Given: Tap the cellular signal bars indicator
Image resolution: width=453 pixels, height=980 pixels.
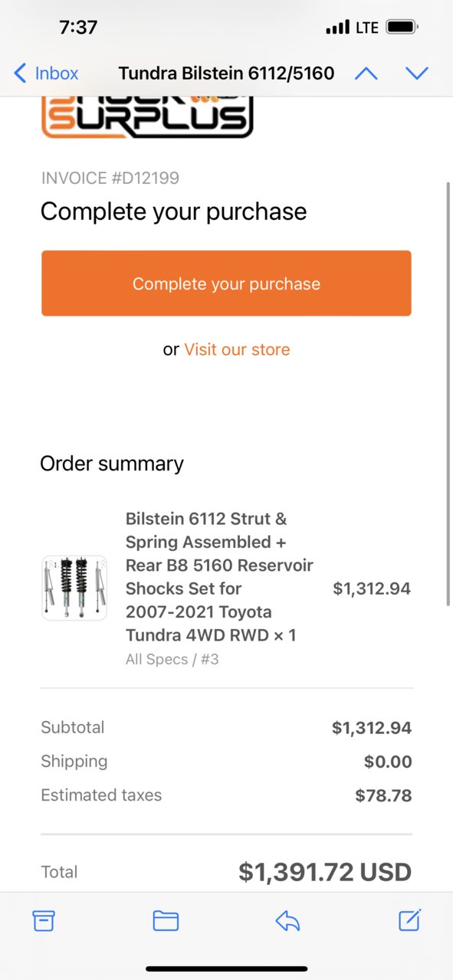Looking at the screenshot, I should pos(337,28).
